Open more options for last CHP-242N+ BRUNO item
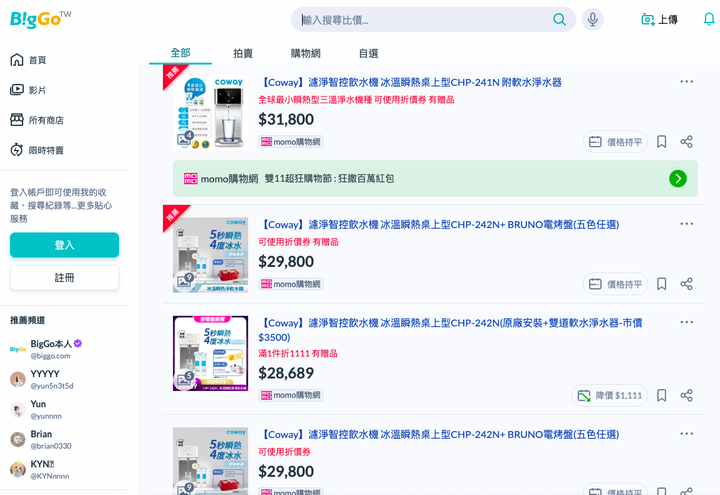Screen dimensions: 720x495 point(686,434)
